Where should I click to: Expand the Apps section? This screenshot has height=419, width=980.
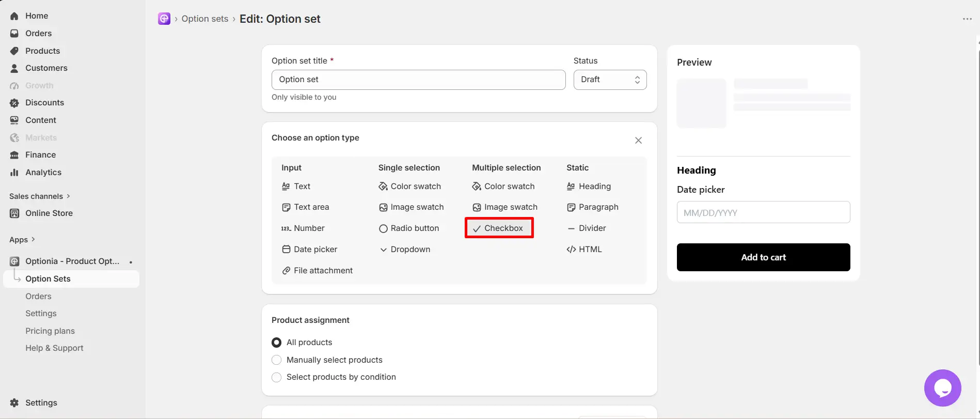(22, 240)
